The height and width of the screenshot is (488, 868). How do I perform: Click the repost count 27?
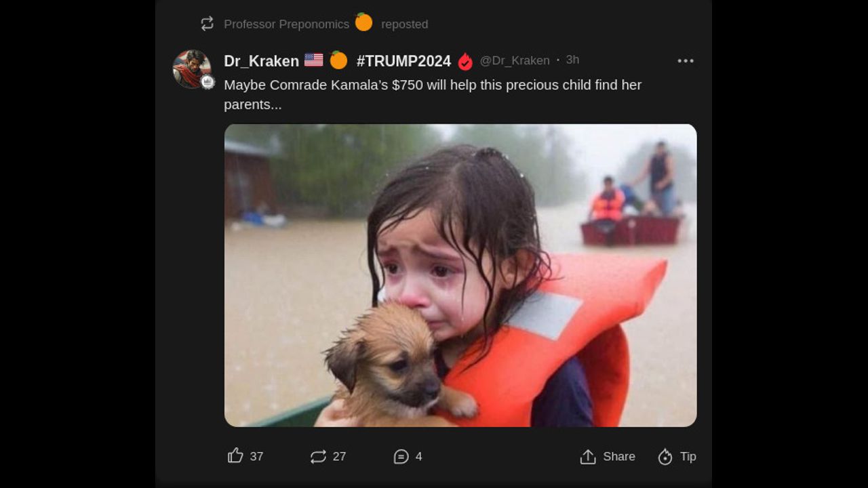(x=339, y=457)
